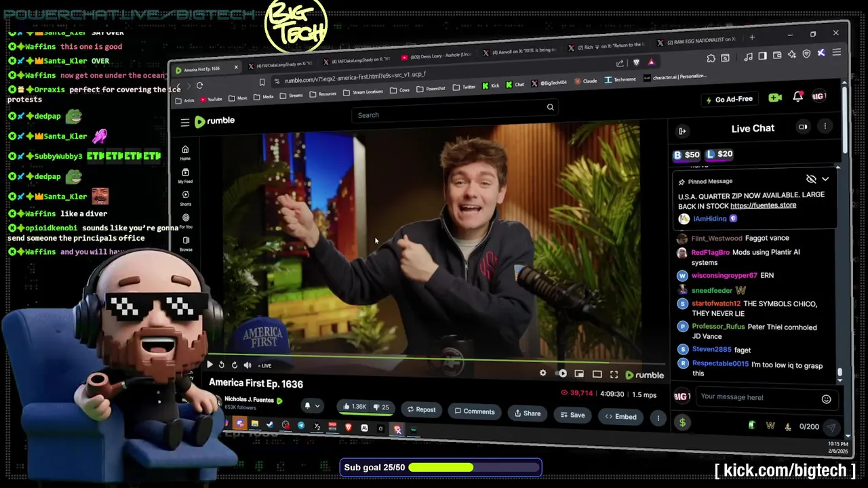
Task: Click the Comments button
Action: [x=474, y=411]
